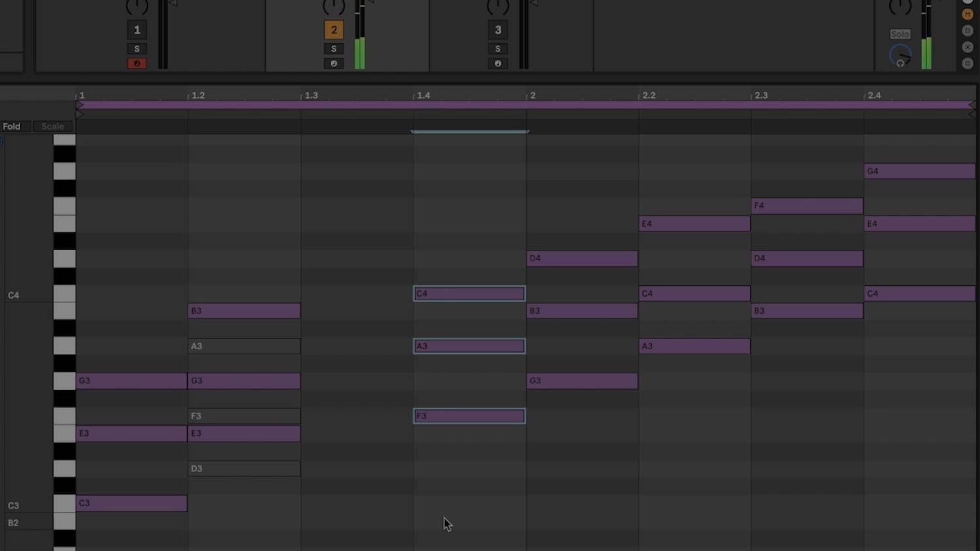Click the D track delay section selector
Viewport: 980px width, 551px height.
[968, 31]
